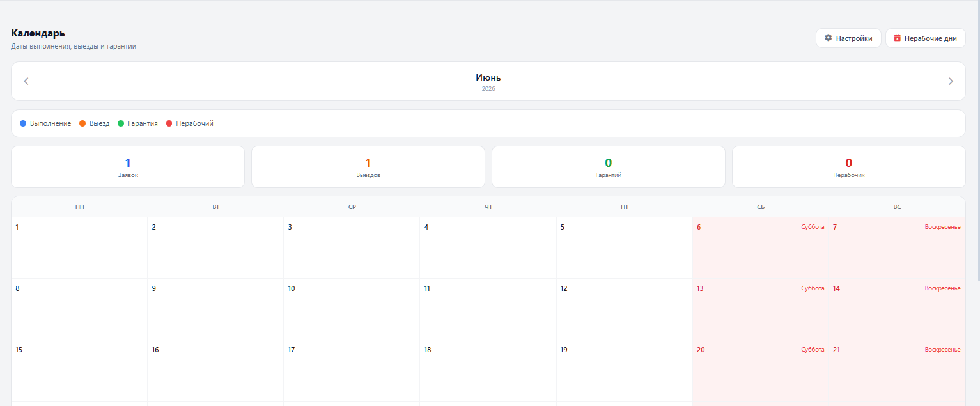Select June 18 day cell
The height and width of the screenshot is (406, 980).
(x=488, y=371)
